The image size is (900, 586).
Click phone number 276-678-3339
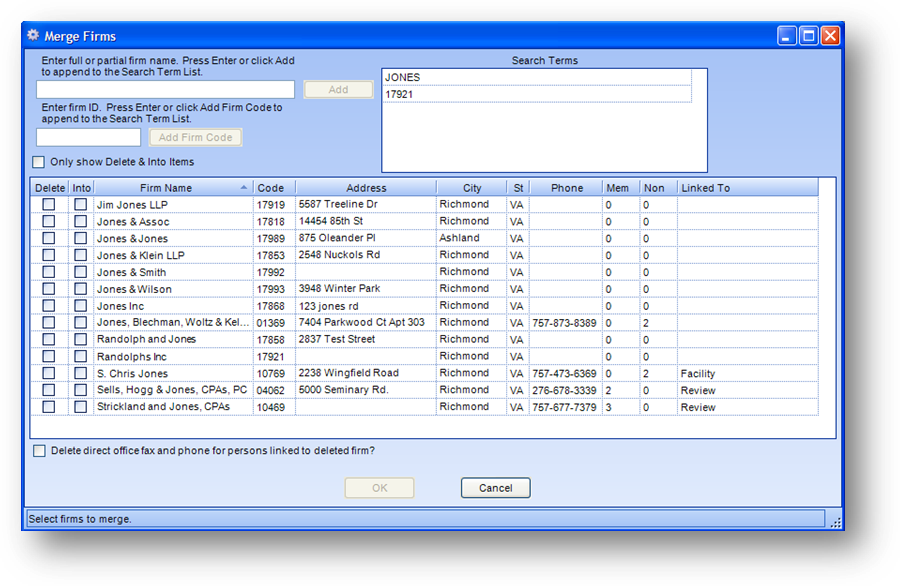(564, 390)
